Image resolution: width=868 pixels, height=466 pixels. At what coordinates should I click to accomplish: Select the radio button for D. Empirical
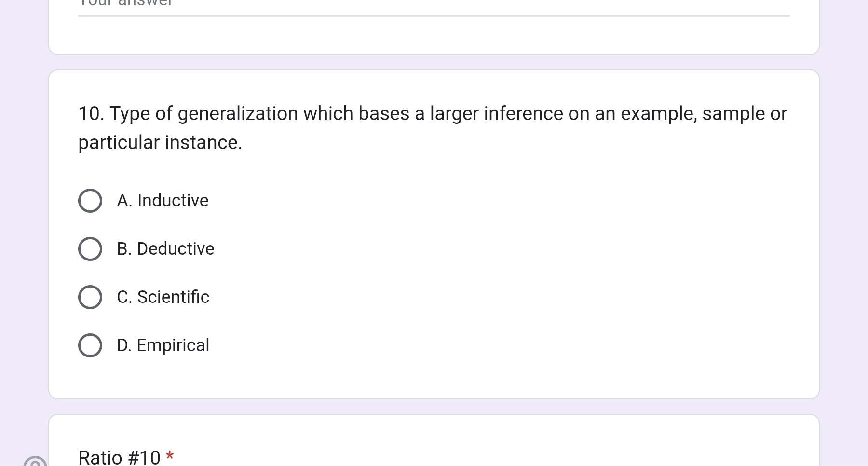click(x=90, y=345)
